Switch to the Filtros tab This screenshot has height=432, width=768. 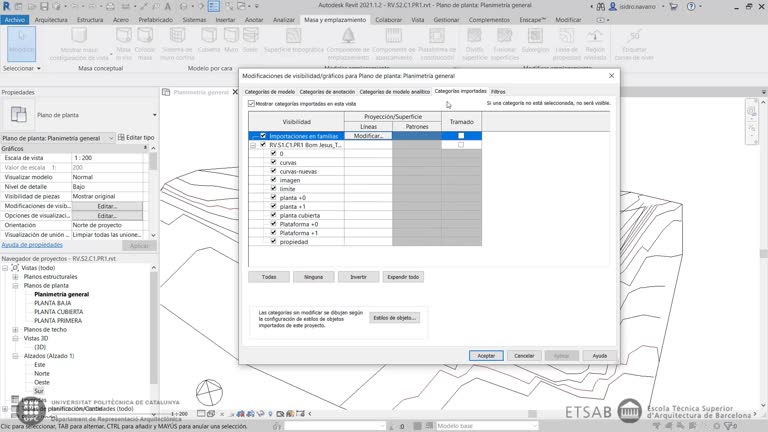[x=498, y=91]
